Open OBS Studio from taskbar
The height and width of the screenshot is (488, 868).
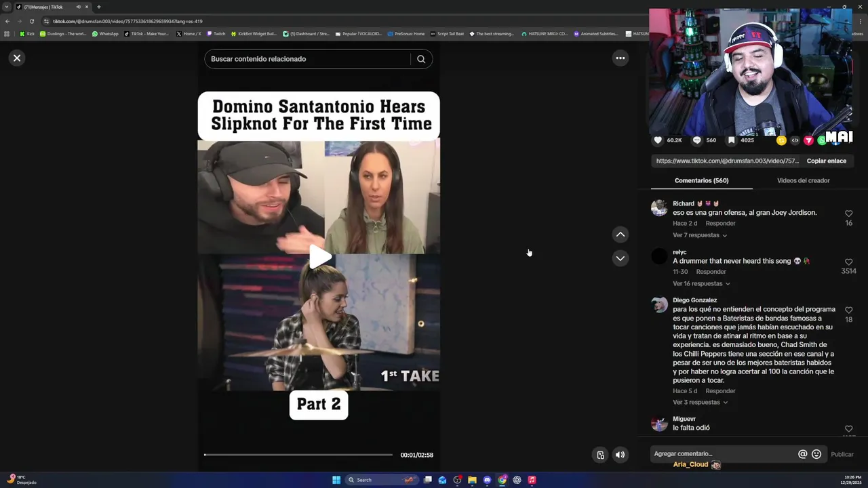[457, 480]
